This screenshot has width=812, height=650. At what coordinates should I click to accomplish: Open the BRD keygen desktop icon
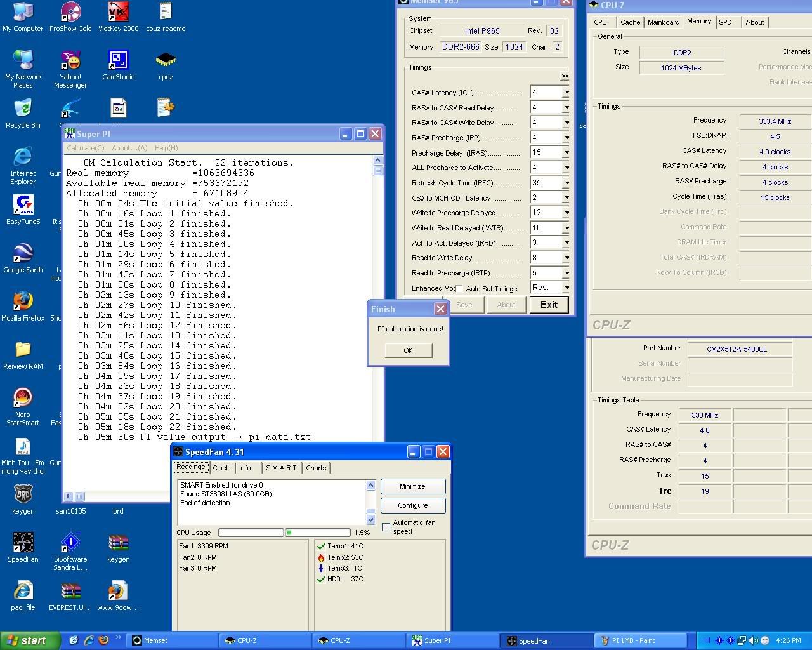coord(23,500)
